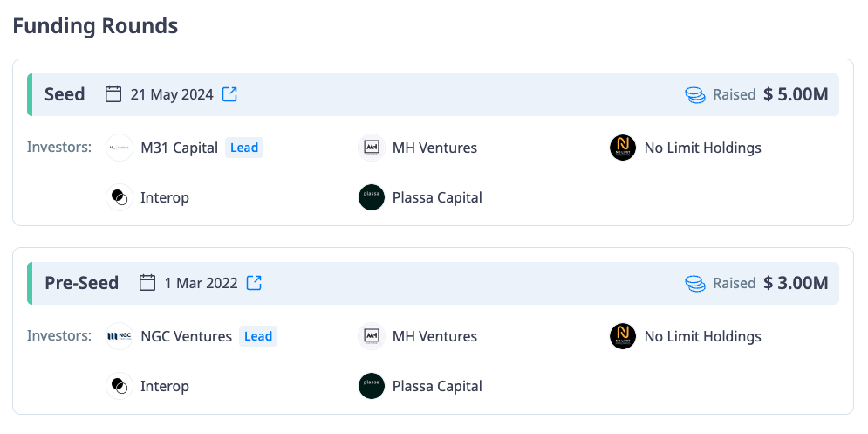
Task: Open Interop link in Pre-Seed round
Action: click(x=165, y=386)
